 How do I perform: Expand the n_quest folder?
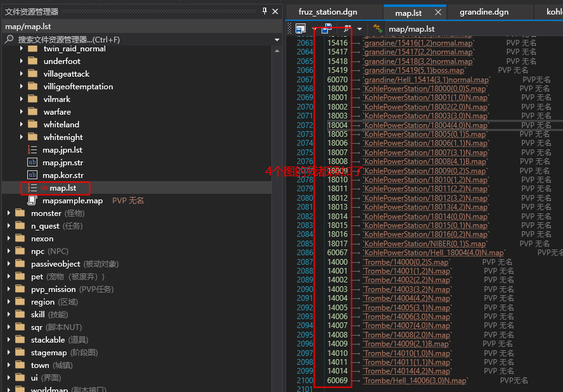tap(9, 226)
